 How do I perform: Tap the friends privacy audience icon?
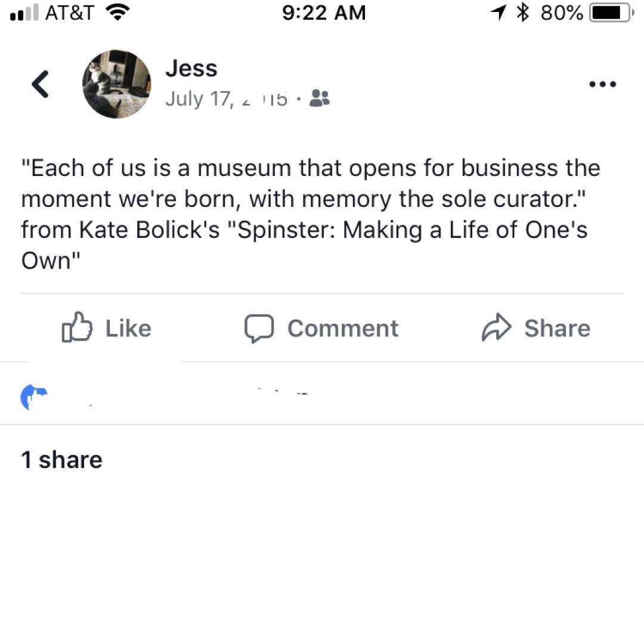click(320, 98)
